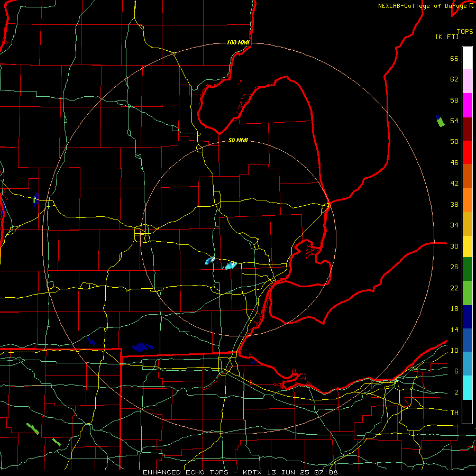
Task: Click the "NEXLAB-College of DuPage" credit text
Action: click(423, 6)
